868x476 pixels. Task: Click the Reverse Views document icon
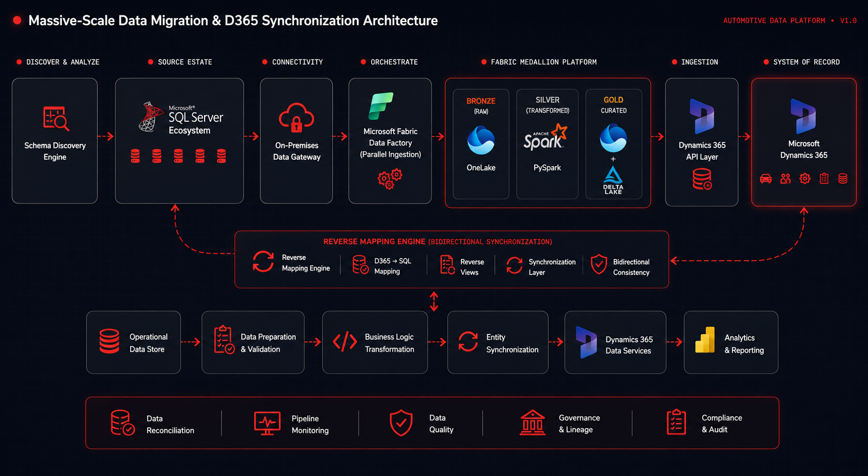click(x=447, y=265)
